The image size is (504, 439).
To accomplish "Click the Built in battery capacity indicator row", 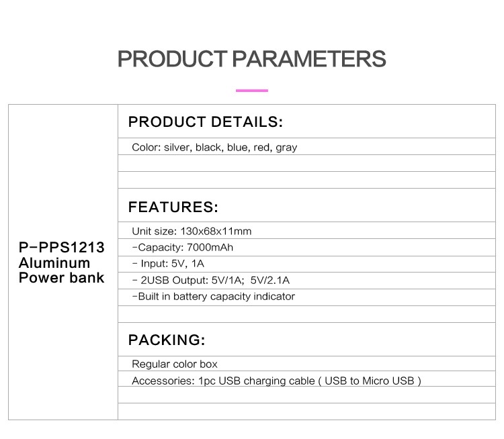I will 306,297.
